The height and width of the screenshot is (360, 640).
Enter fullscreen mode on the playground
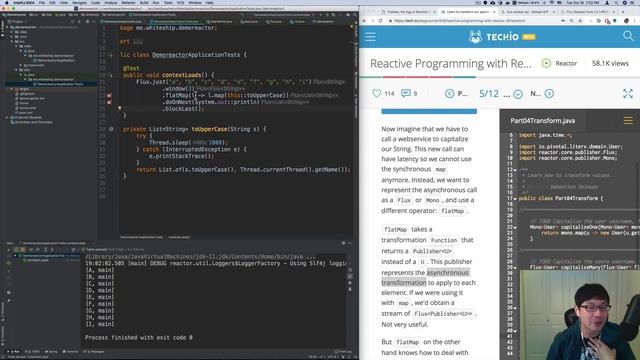(x=628, y=93)
